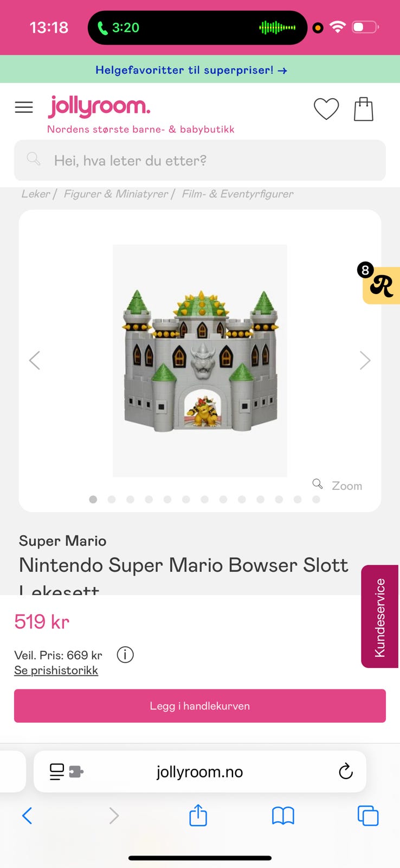Tap Legg i handlekurven button
The width and height of the screenshot is (400, 868).
199,706
